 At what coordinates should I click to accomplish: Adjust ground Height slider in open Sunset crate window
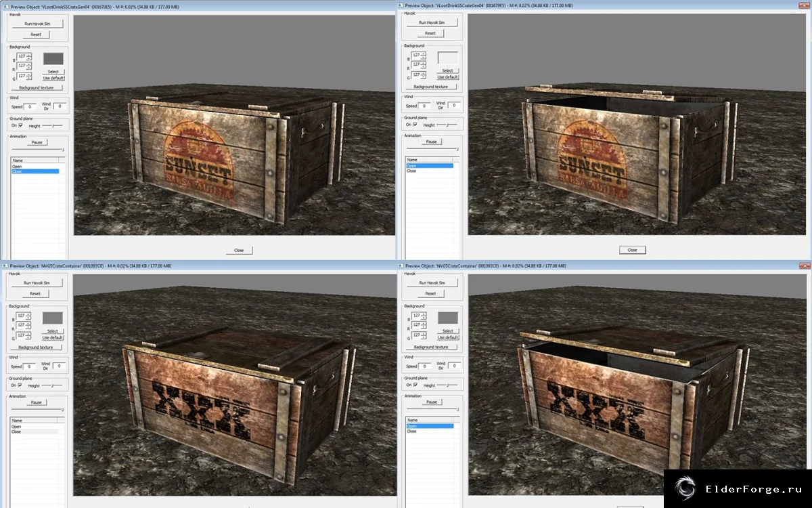[x=447, y=125]
